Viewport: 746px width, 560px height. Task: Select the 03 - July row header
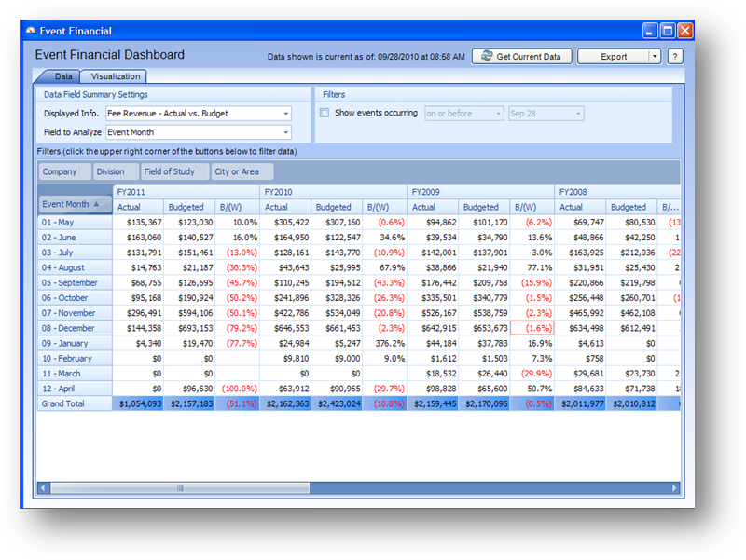75,253
